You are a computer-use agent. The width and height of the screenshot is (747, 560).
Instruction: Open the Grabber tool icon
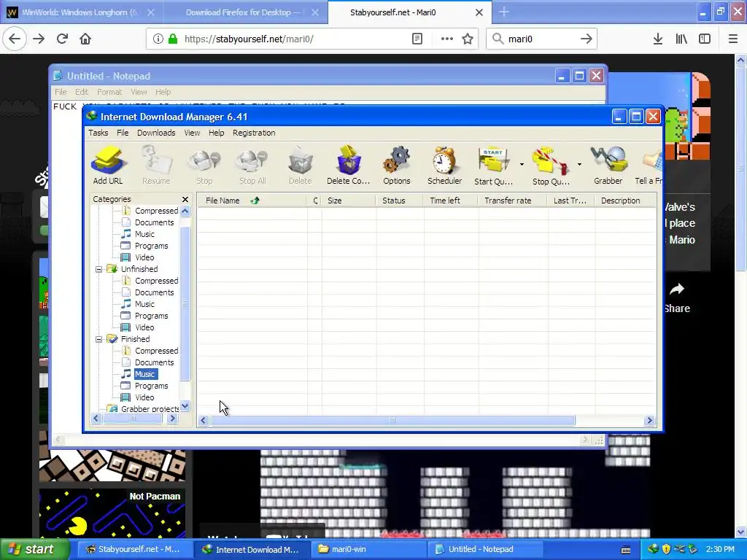tap(608, 165)
